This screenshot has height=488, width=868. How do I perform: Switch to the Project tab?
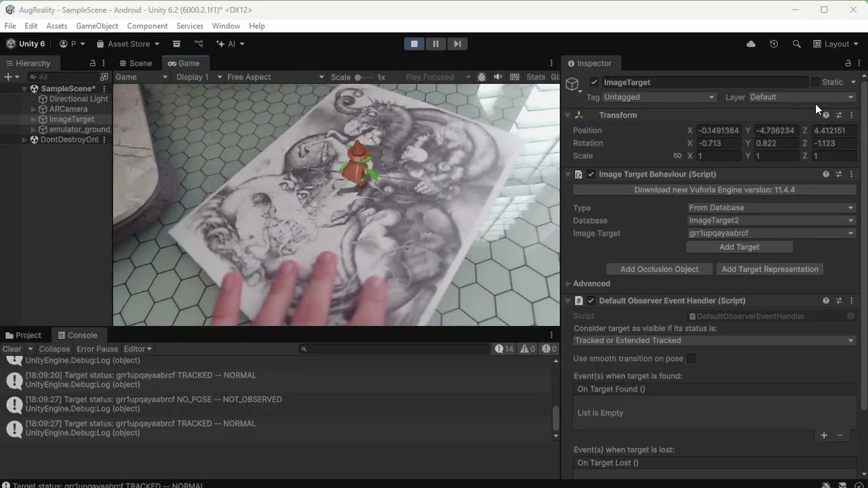point(24,335)
